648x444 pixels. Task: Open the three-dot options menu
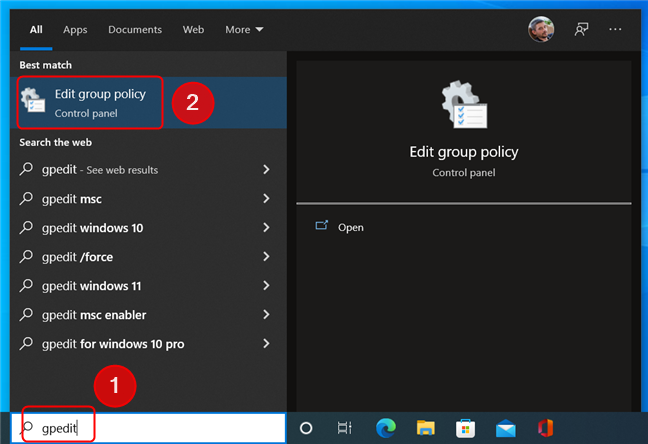click(x=615, y=29)
